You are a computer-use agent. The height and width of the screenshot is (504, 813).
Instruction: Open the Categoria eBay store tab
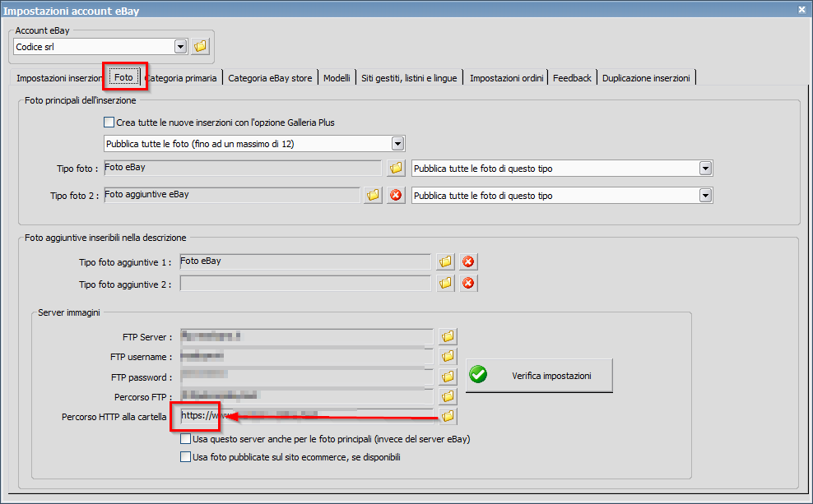pyautogui.click(x=270, y=78)
